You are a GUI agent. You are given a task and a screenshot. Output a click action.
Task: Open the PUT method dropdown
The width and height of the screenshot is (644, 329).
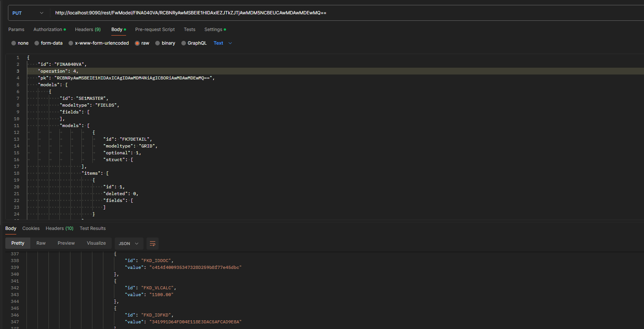[x=28, y=13]
